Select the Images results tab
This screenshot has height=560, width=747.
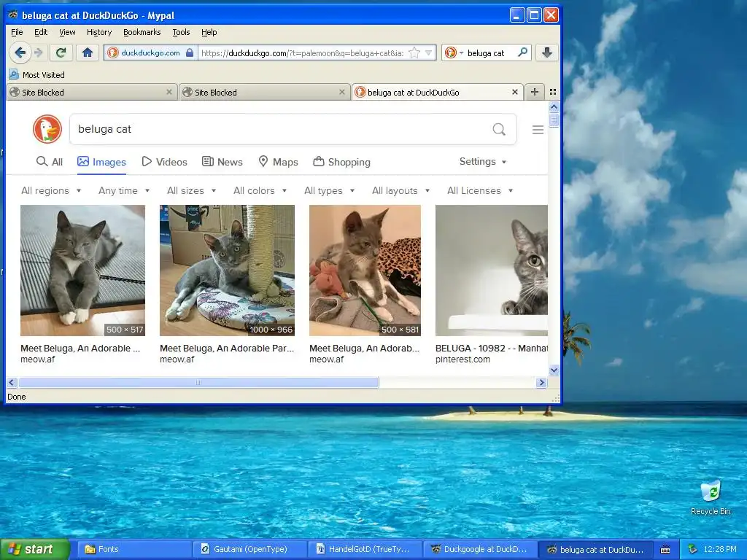tap(101, 162)
